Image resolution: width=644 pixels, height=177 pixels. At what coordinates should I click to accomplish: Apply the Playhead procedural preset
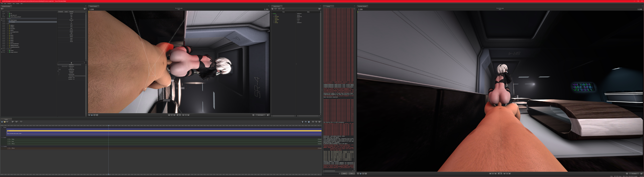pyautogui.click(x=71, y=20)
